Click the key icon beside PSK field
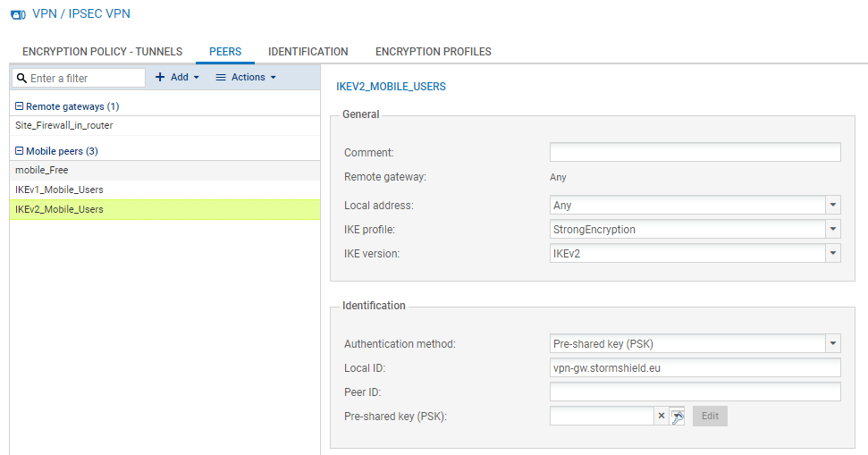 click(677, 416)
